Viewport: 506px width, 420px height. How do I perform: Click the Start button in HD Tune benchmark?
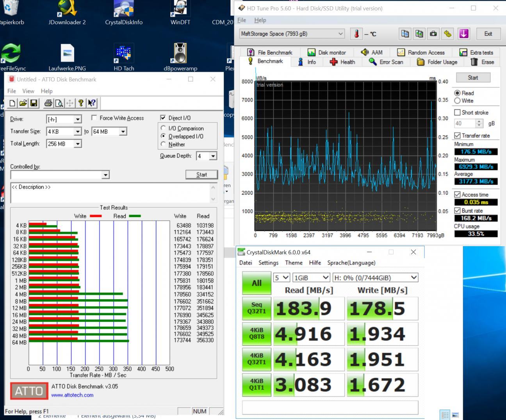(x=473, y=77)
